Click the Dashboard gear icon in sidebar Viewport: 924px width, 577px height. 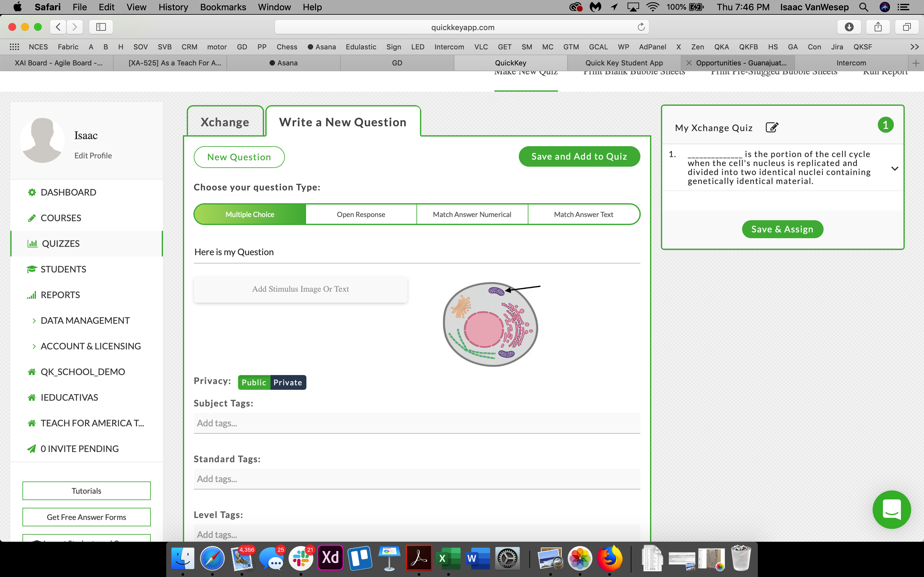click(32, 192)
